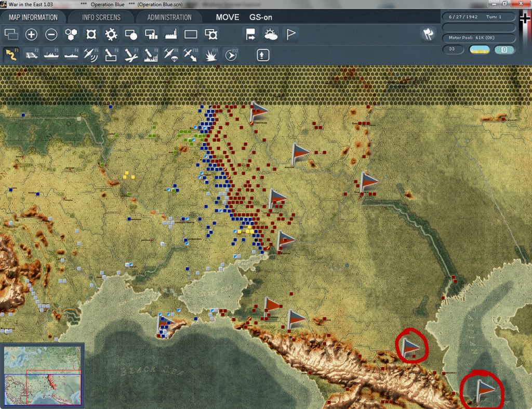Viewport: 532px width, 409px height.
Task: Select F3 naval transport ship icon
Action: (51, 55)
